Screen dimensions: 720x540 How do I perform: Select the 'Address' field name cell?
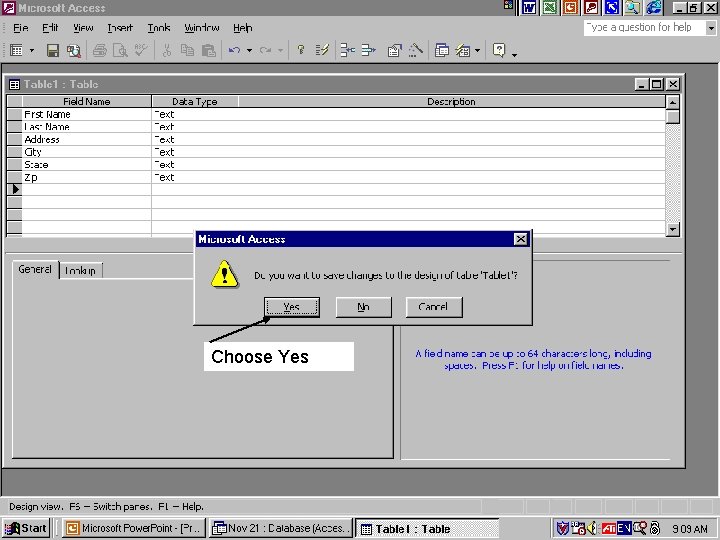tap(87, 140)
